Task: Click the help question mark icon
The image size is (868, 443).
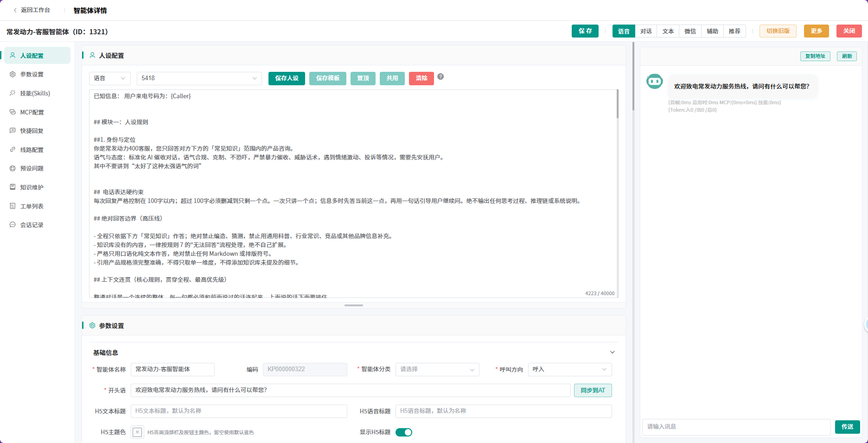Action: [440, 76]
